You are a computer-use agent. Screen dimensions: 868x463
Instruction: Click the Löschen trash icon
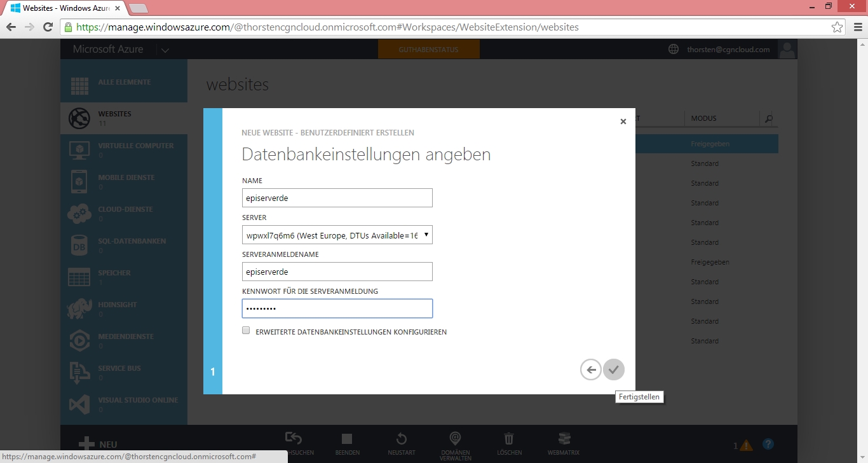[x=509, y=439]
